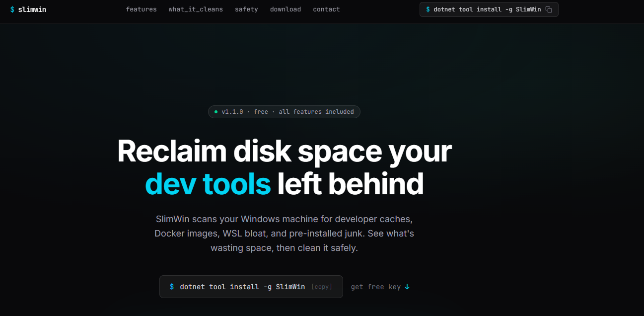Viewport: 644px width, 316px height.
Task: Open the safety nav link
Action: click(x=246, y=9)
